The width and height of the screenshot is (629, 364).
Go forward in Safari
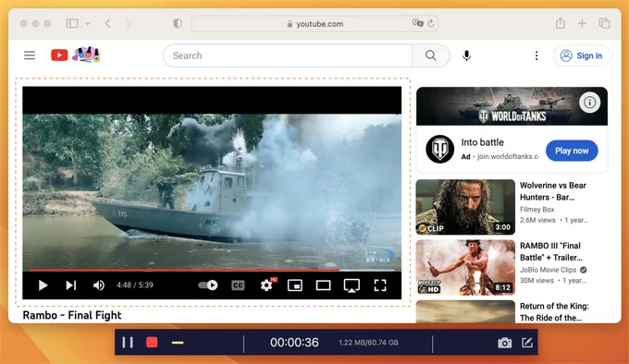pos(129,24)
